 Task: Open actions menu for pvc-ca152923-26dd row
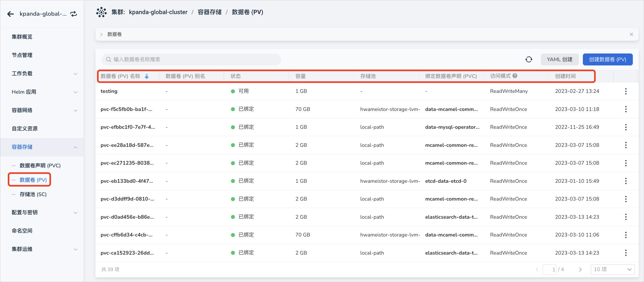pyautogui.click(x=626, y=253)
